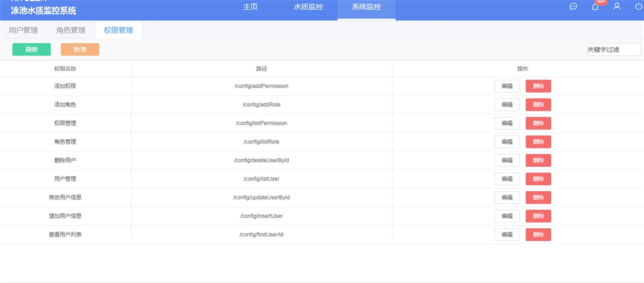The height and width of the screenshot is (283, 644).
Task: Delete the 删除用户 row
Action: [538, 160]
